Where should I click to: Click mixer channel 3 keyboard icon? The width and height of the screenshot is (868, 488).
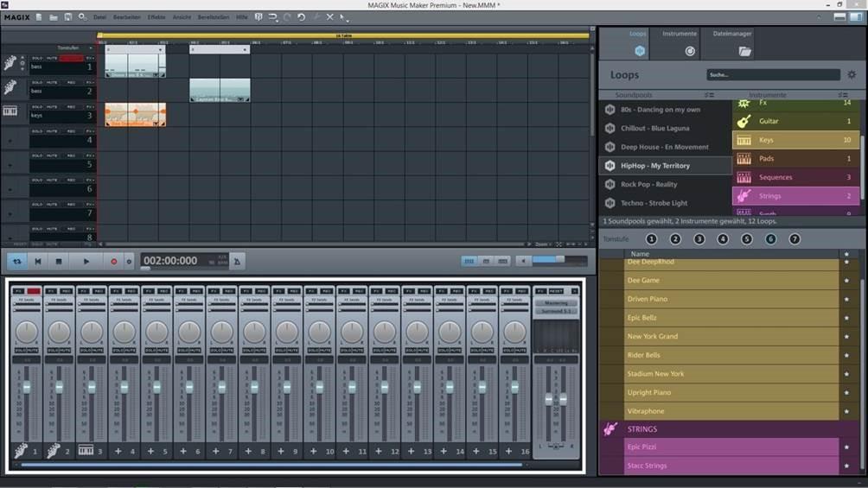[x=86, y=450]
